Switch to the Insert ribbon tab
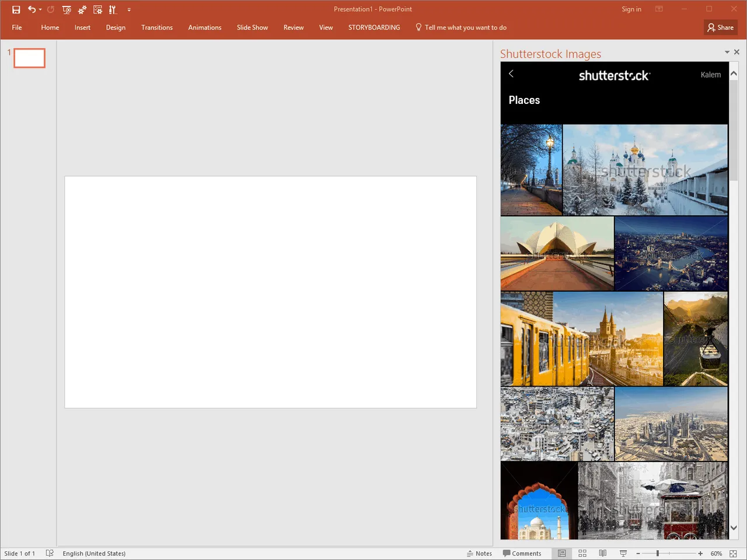 click(82, 27)
